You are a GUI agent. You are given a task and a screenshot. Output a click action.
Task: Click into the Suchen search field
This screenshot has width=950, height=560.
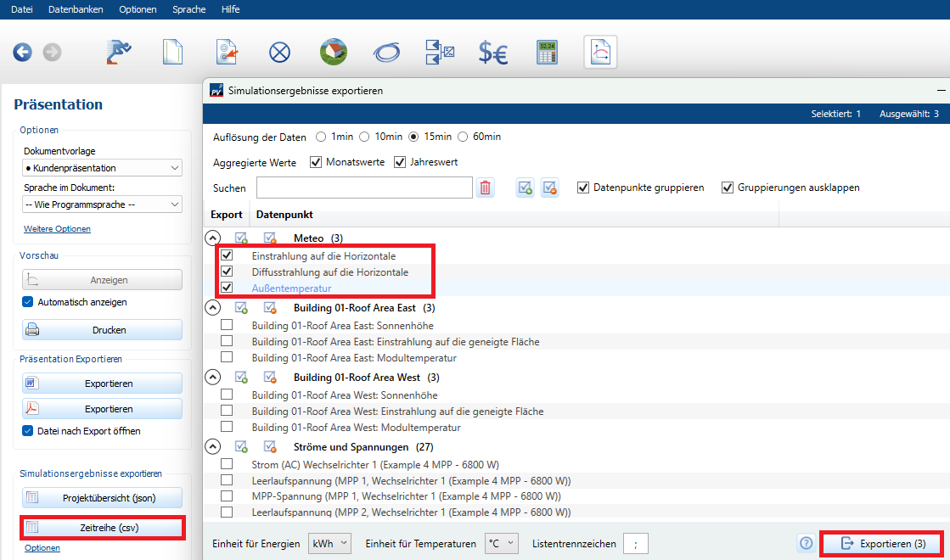coord(363,188)
